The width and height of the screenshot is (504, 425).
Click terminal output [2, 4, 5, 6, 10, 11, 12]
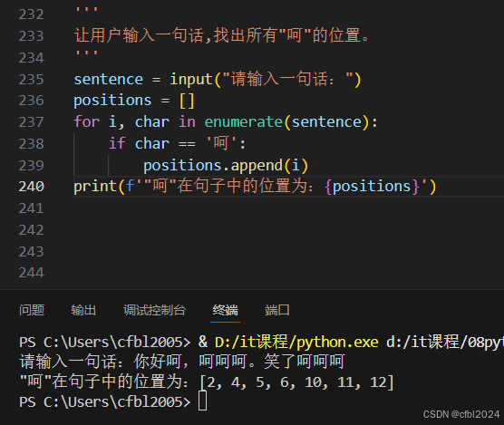click(x=296, y=382)
